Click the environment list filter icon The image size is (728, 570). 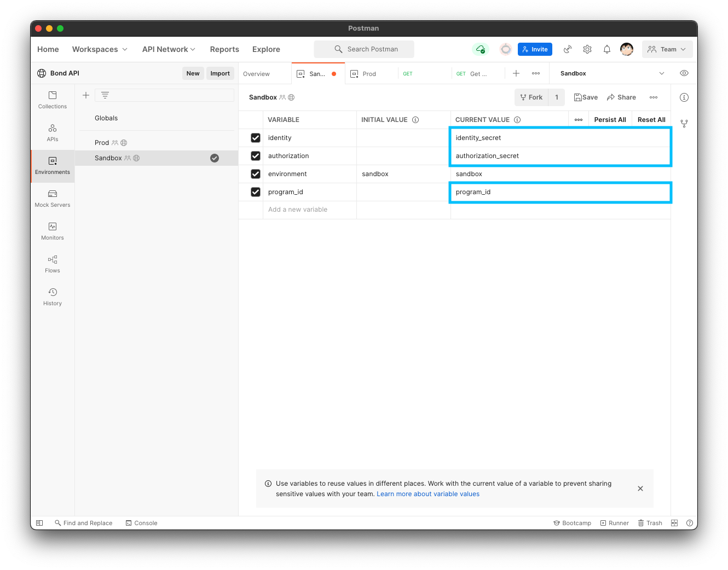(x=105, y=95)
